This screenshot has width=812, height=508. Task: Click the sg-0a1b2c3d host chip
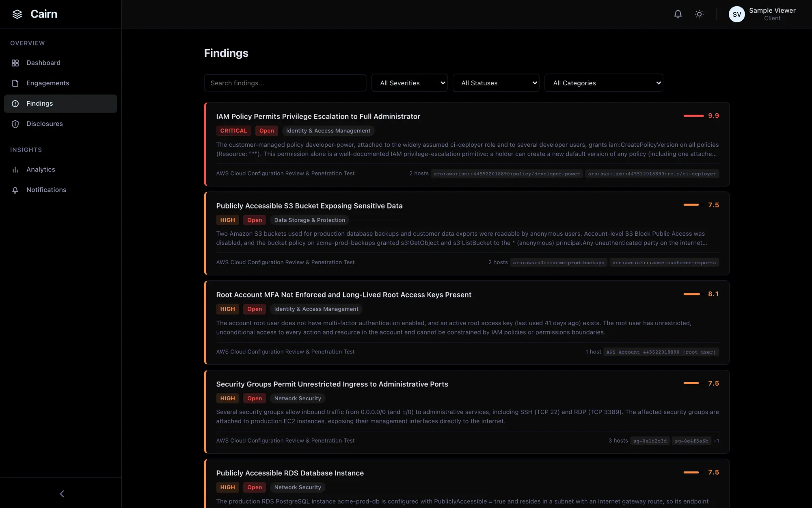pyautogui.click(x=650, y=441)
